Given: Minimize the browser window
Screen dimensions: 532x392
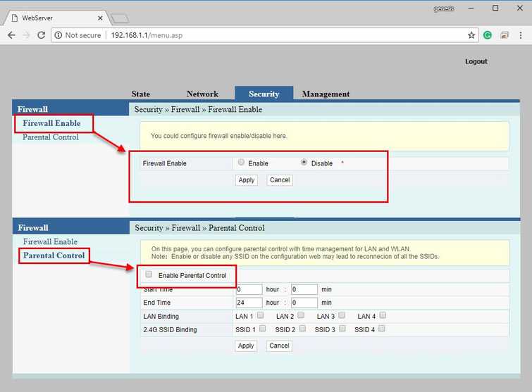Looking at the screenshot, I should pyautogui.click(x=471, y=8).
